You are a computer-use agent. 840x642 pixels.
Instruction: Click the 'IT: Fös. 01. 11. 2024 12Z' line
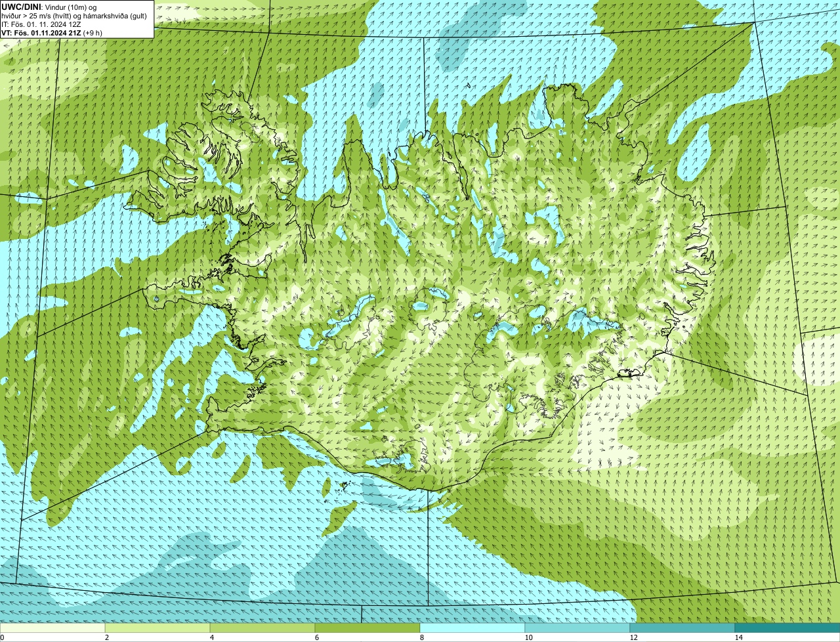point(42,24)
